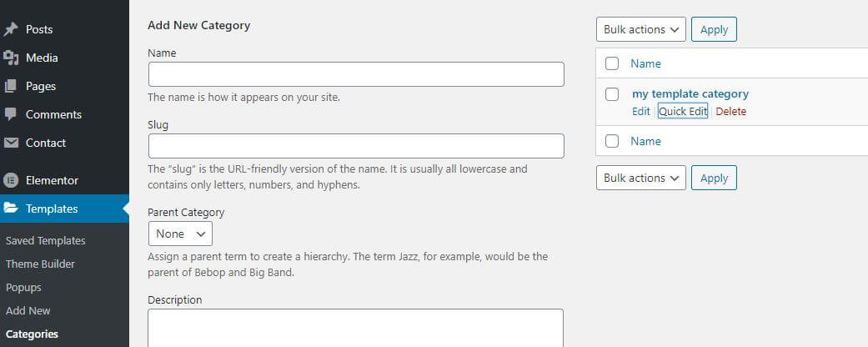Click the Posts pushpin icon
The image size is (868, 347).
point(11,29)
